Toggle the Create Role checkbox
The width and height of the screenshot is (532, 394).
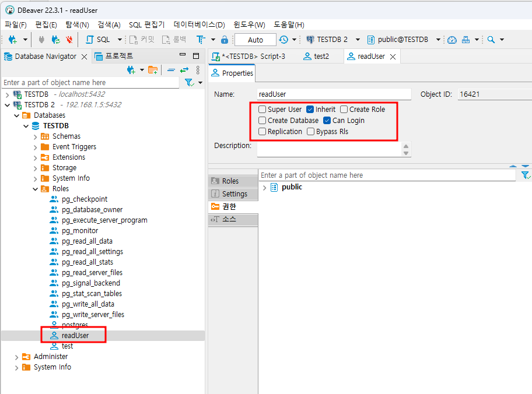pyautogui.click(x=344, y=109)
